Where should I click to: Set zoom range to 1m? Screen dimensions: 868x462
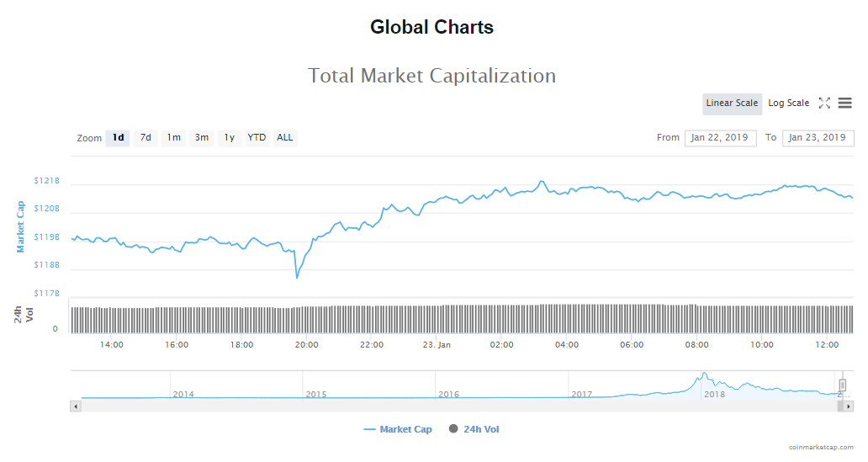173,138
